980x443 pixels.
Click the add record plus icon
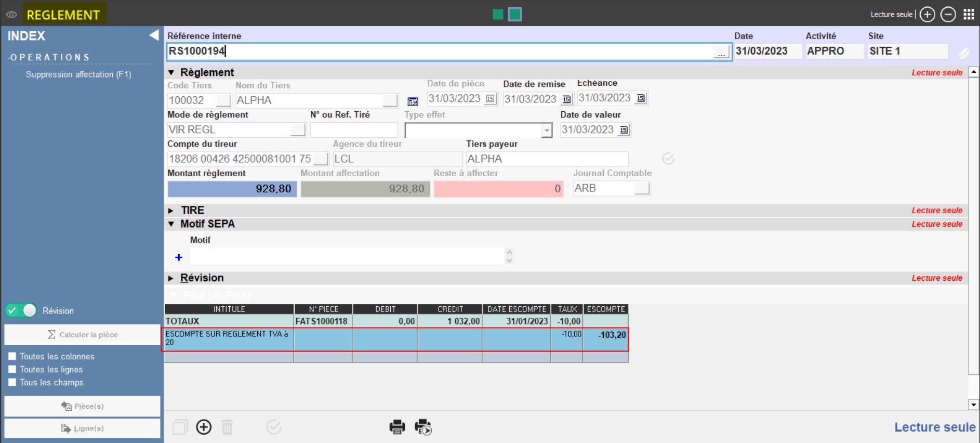click(x=204, y=427)
